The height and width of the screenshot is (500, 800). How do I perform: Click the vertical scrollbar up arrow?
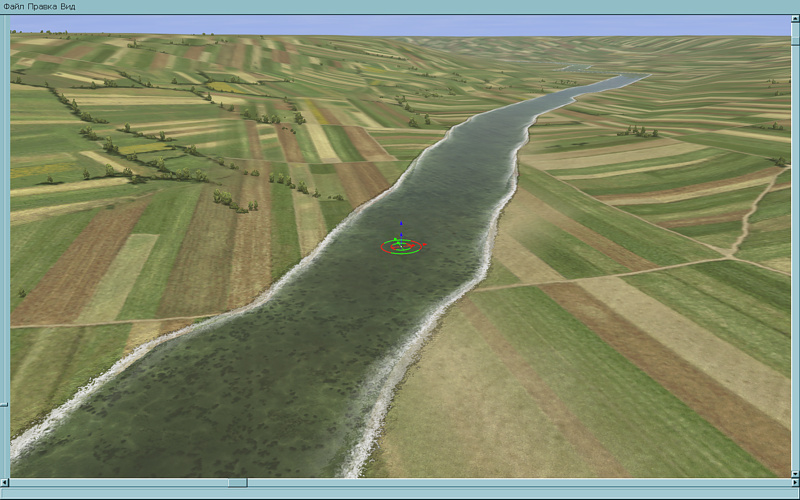click(x=795, y=18)
